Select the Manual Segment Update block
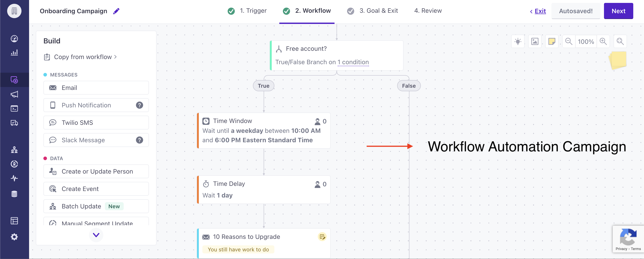The height and width of the screenshot is (259, 644). [96, 221]
